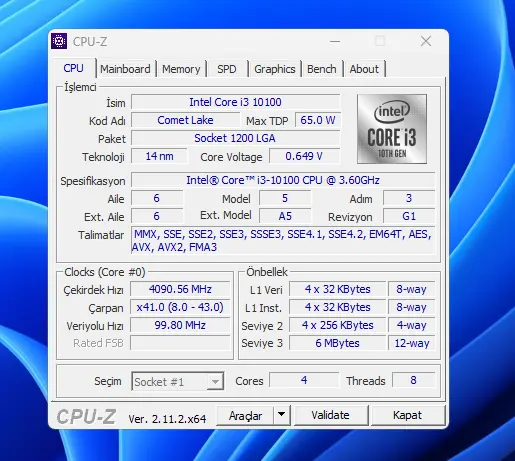Show the About tab
Viewport: 515px width, 461px height.
click(364, 69)
